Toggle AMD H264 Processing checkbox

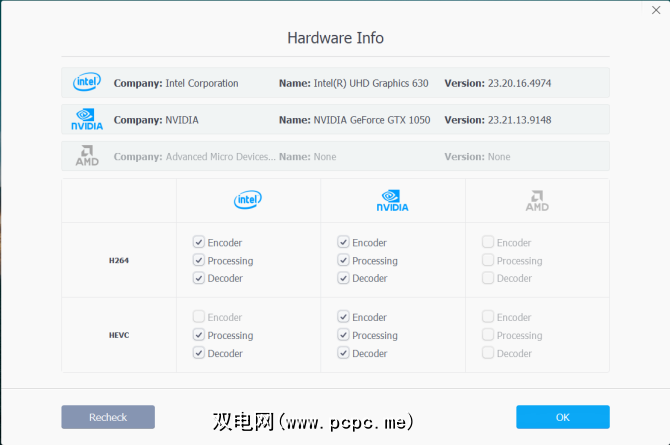pos(488,260)
